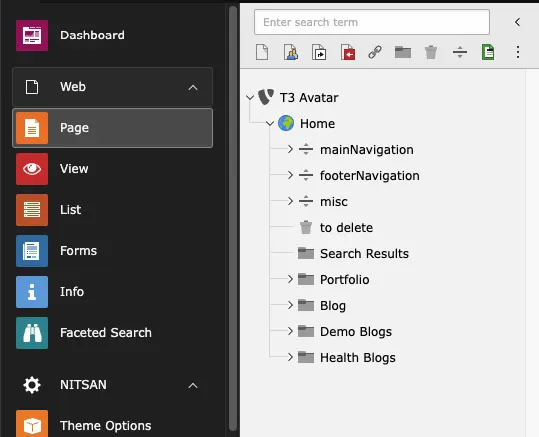Click the module menu vertical scrollbar
This screenshot has width=539, height=437.
click(x=233, y=218)
